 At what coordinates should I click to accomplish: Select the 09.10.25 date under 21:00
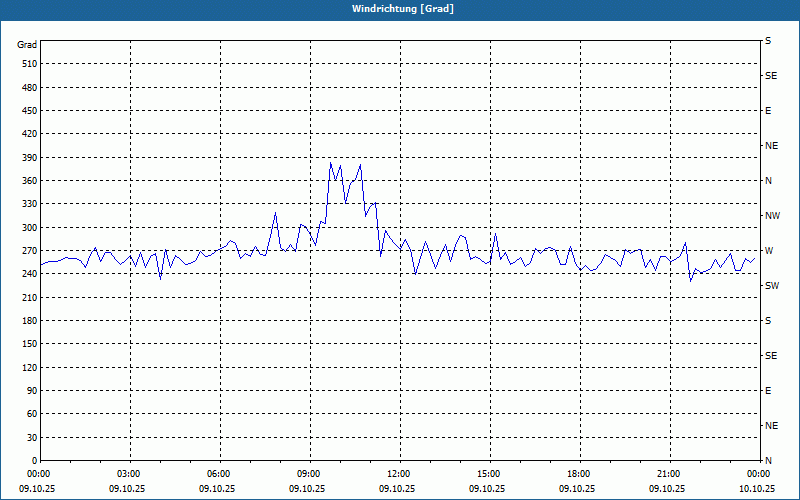click(667, 488)
